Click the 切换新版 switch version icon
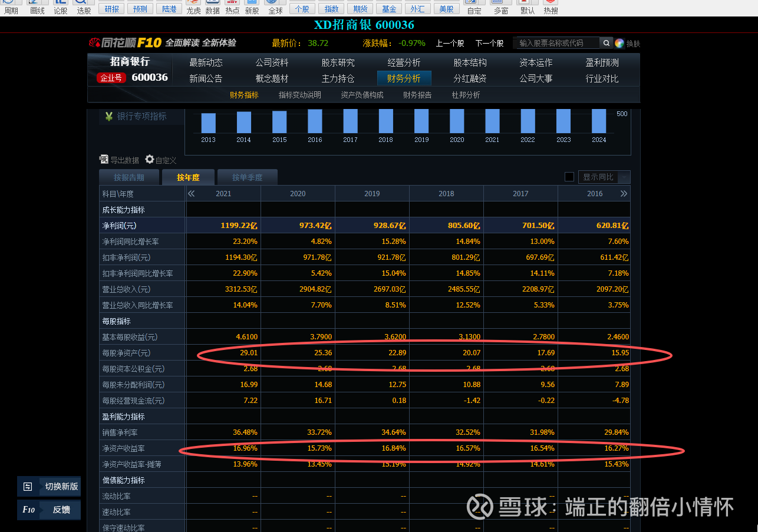Screen dimensions: 758x532 click(28, 487)
